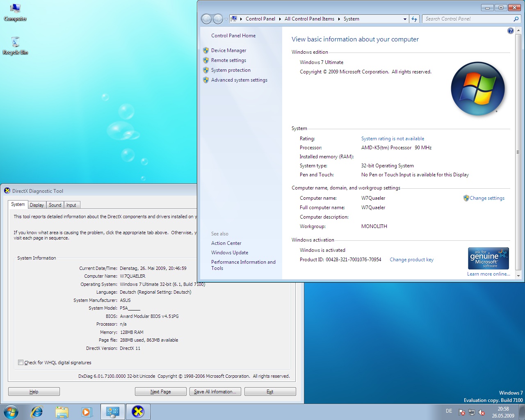Expand the address bar history dropdown
525x420 pixels.
pos(405,19)
